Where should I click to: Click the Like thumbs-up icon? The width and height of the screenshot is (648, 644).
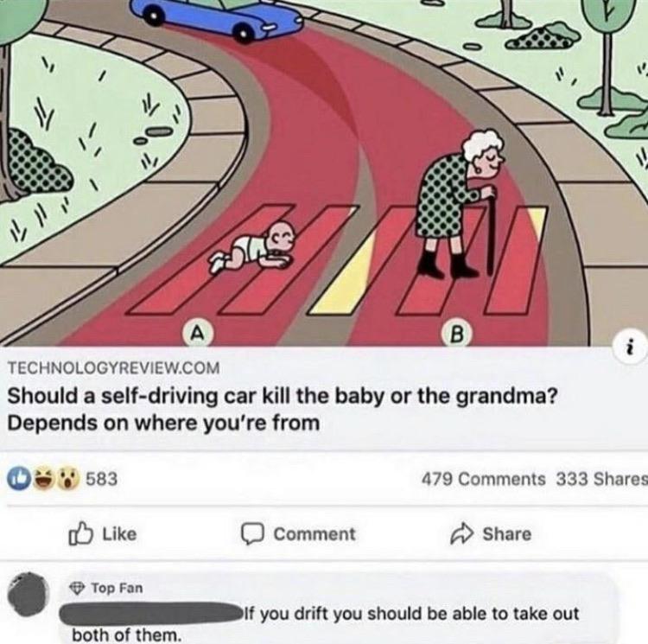pos(80,533)
